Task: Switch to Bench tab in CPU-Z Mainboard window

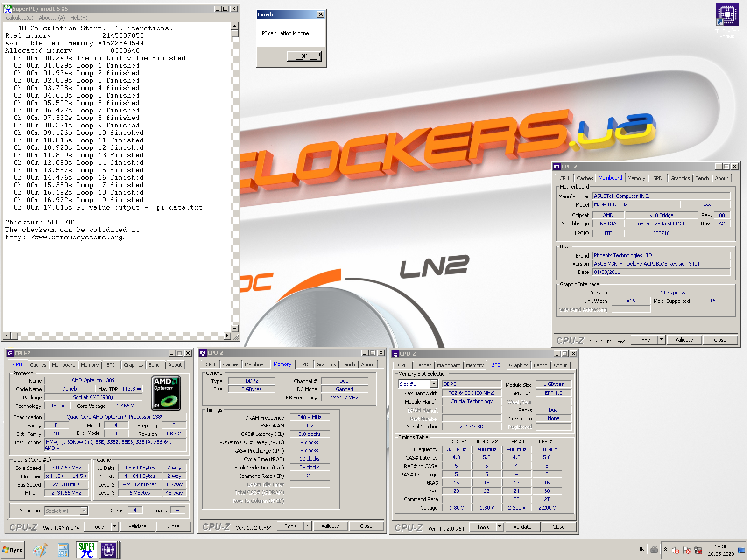Action: coord(702,178)
